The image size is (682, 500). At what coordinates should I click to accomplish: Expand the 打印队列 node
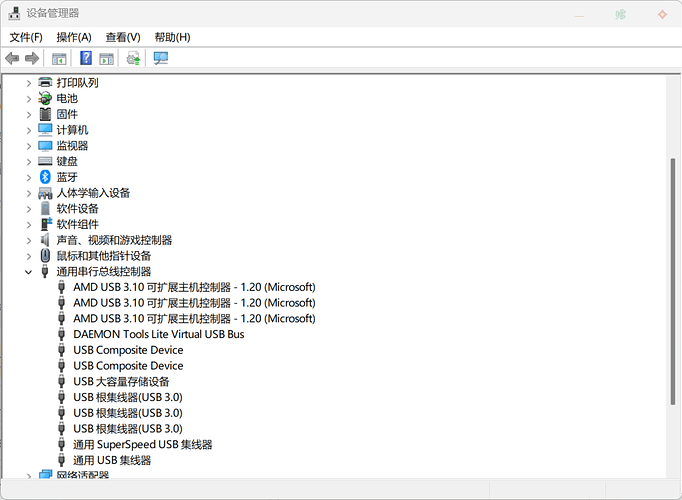click(29, 83)
